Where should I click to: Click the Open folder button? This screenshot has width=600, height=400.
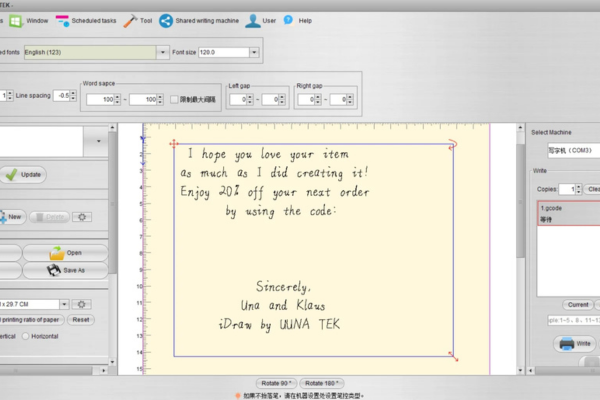point(66,253)
